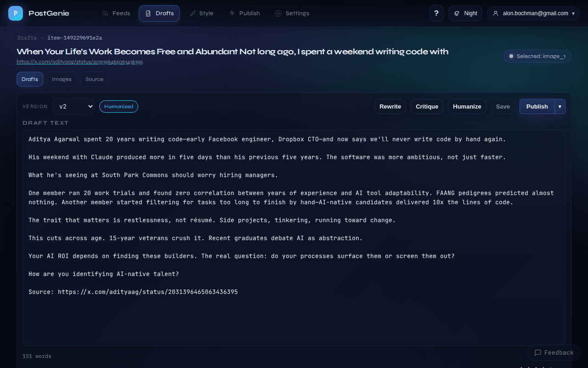Expand the Publish button's dropdown arrow
Viewport: 588px width, 368px height.
point(560,106)
